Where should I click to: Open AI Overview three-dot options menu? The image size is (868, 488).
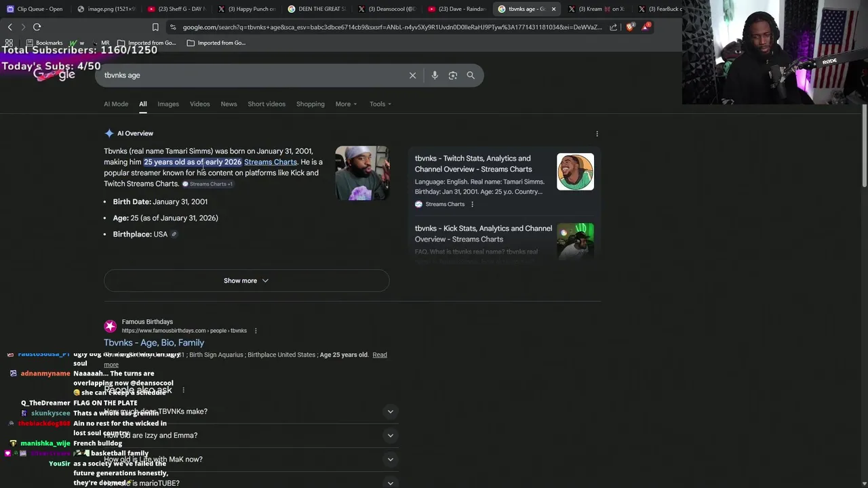(597, 134)
